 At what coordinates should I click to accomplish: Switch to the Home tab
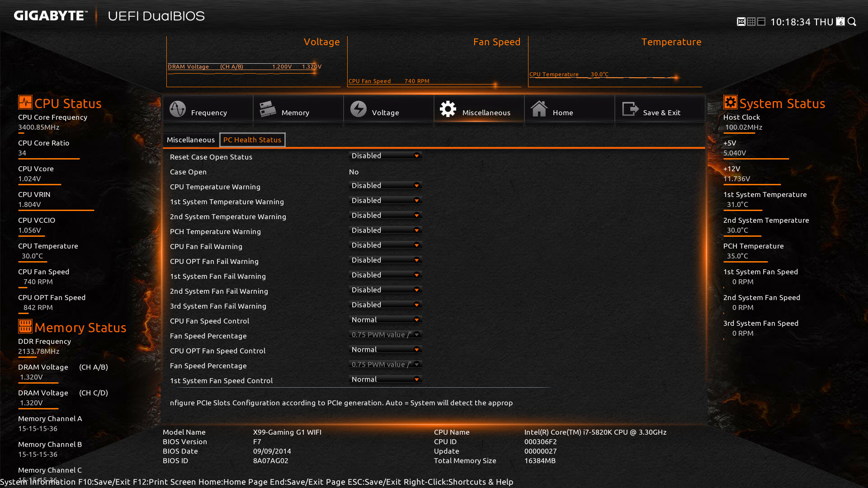pyautogui.click(x=570, y=108)
